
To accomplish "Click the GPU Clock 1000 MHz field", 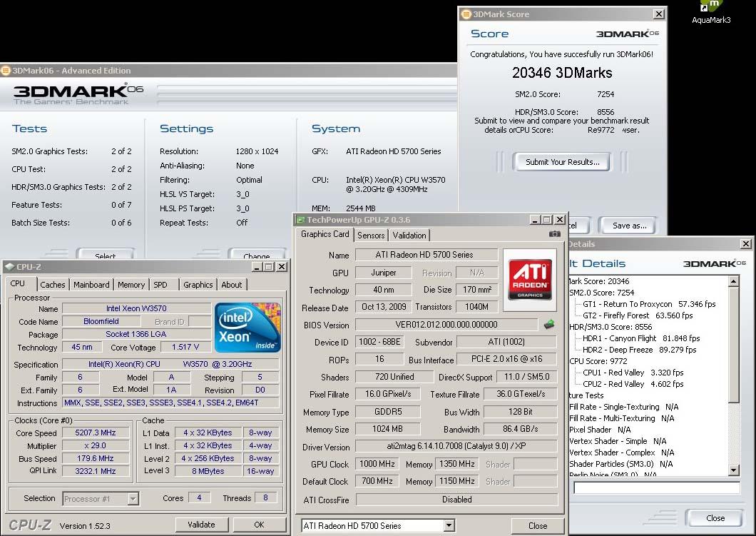I will tap(377, 464).
